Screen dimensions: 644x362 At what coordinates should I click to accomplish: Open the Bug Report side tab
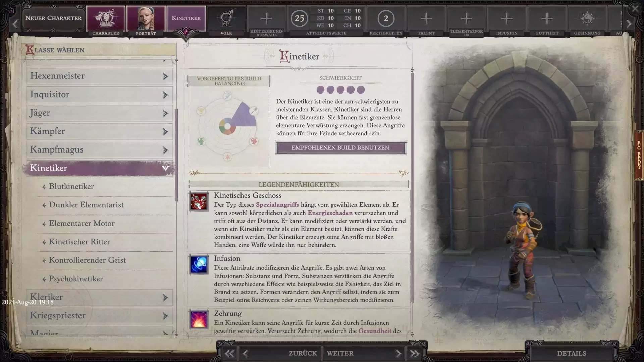(x=639, y=155)
